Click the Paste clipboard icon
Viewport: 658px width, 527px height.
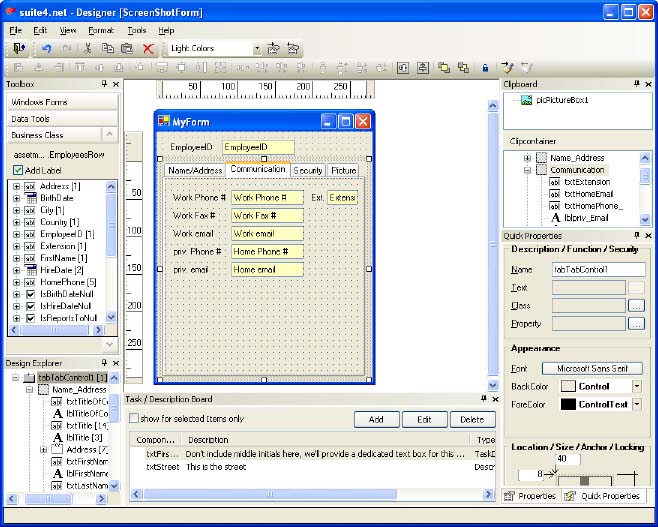(127, 48)
